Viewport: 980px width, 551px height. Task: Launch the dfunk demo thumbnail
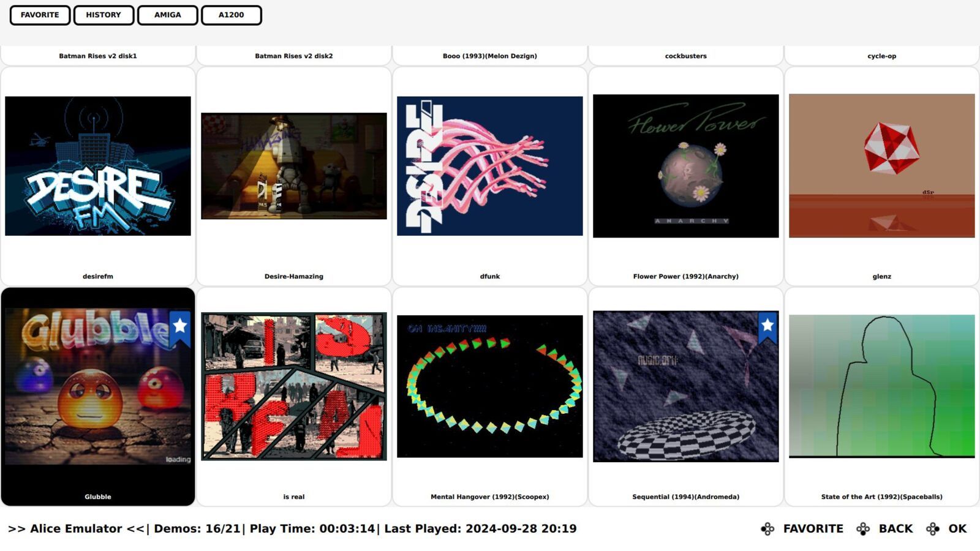490,166
